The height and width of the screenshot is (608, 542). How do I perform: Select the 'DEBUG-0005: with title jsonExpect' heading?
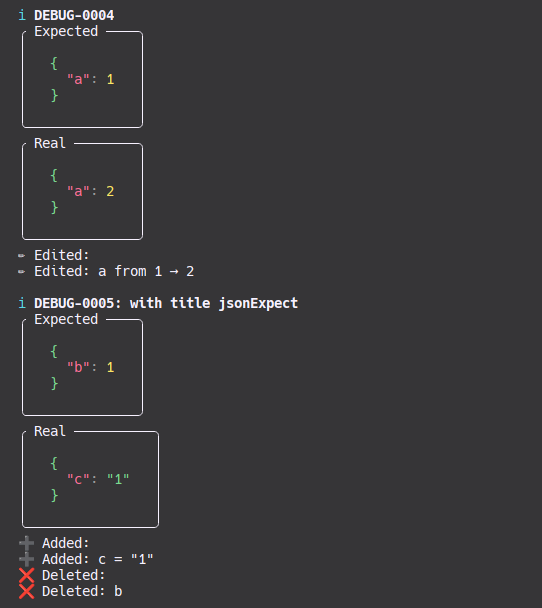[x=166, y=303]
